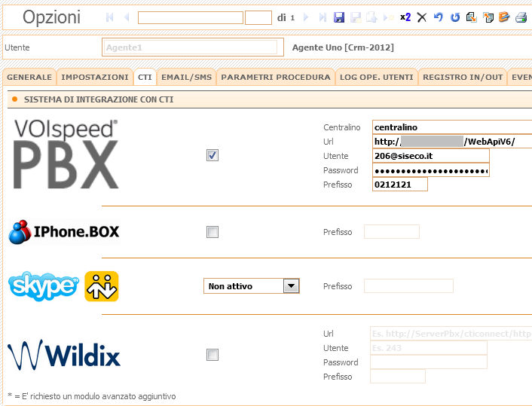Click the Wildix Password field

point(429,362)
